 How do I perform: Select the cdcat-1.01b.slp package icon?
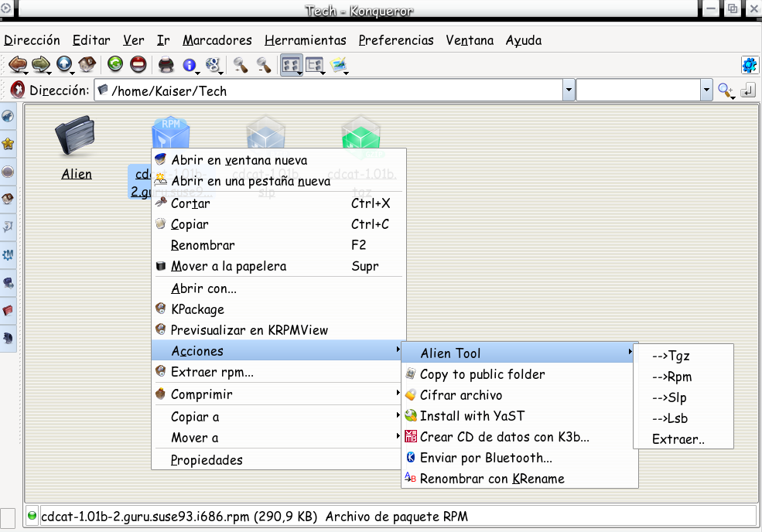(x=265, y=133)
